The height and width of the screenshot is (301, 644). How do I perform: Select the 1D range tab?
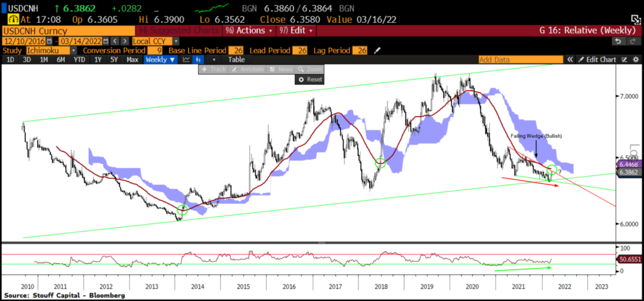click(10, 60)
